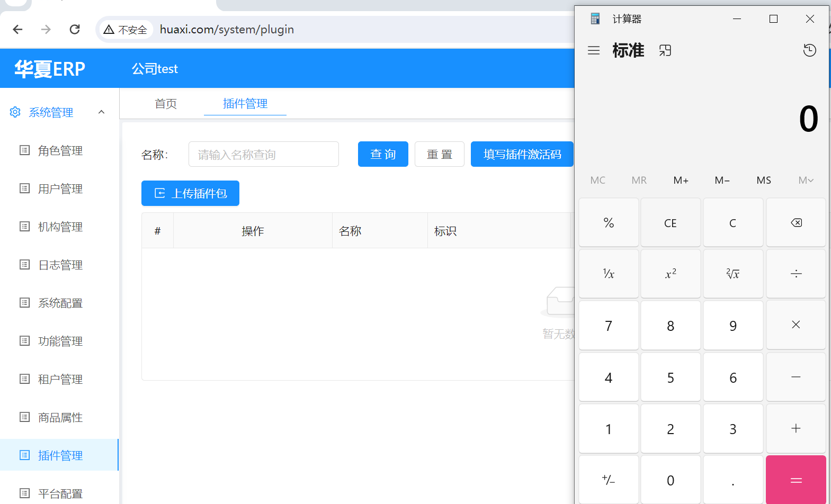This screenshot has height=504, width=831.
Task: Click the 上传插件包 upload button
Action: [190, 193]
